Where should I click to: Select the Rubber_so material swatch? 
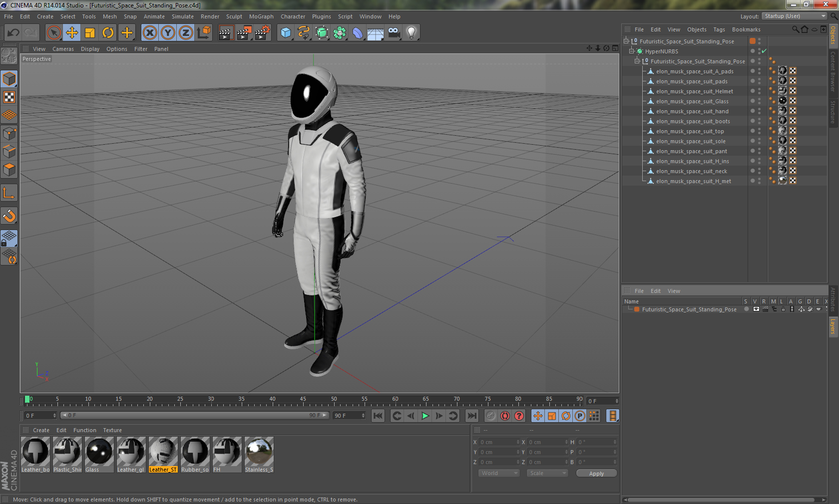coord(195,455)
